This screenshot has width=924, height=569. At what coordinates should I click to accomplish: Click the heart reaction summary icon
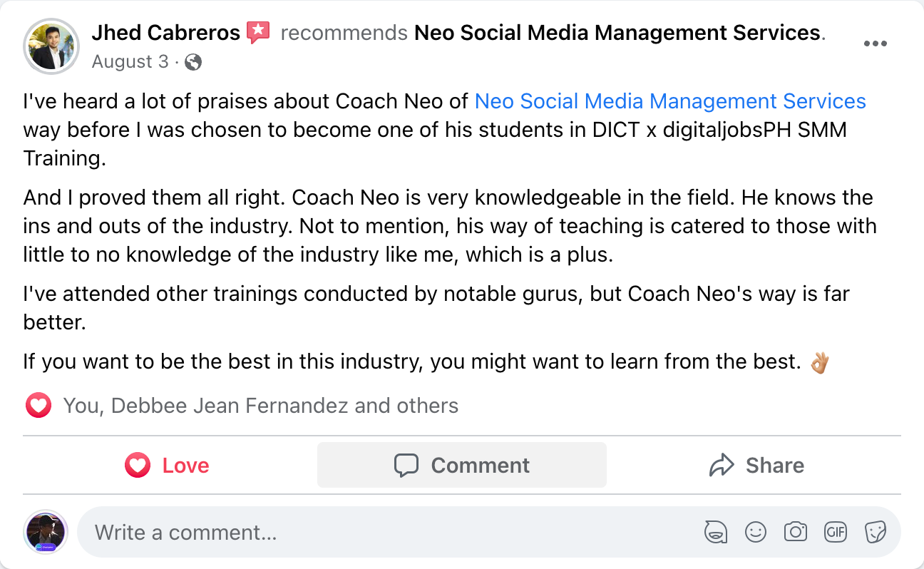[x=38, y=406]
